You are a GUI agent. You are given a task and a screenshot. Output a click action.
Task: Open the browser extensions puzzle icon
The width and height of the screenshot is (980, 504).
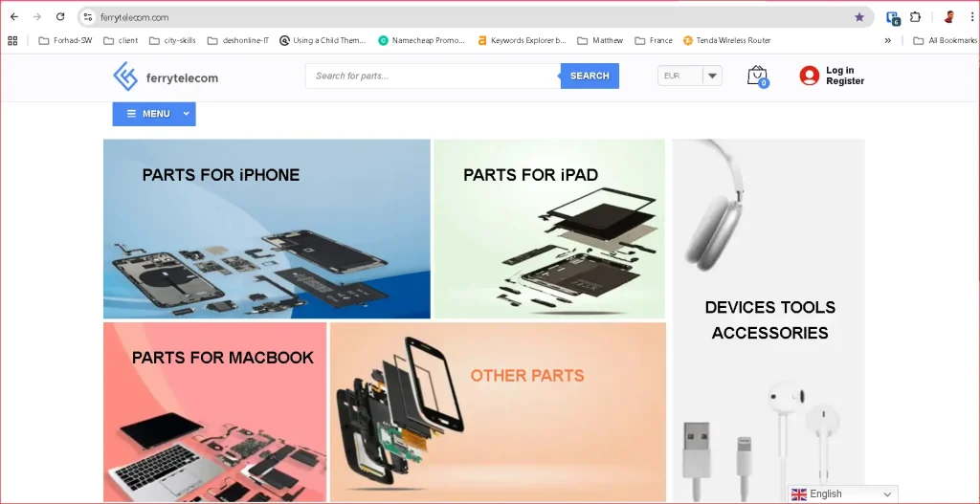[915, 17]
